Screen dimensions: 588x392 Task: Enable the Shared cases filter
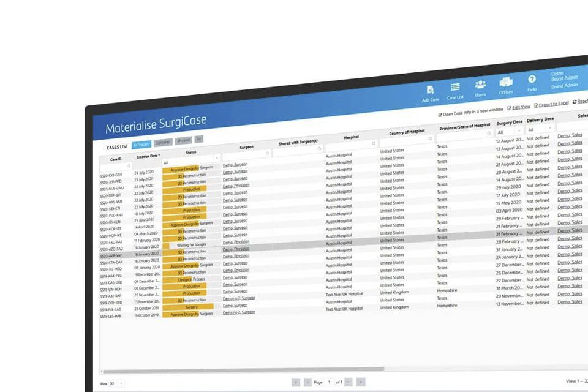(x=183, y=140)
